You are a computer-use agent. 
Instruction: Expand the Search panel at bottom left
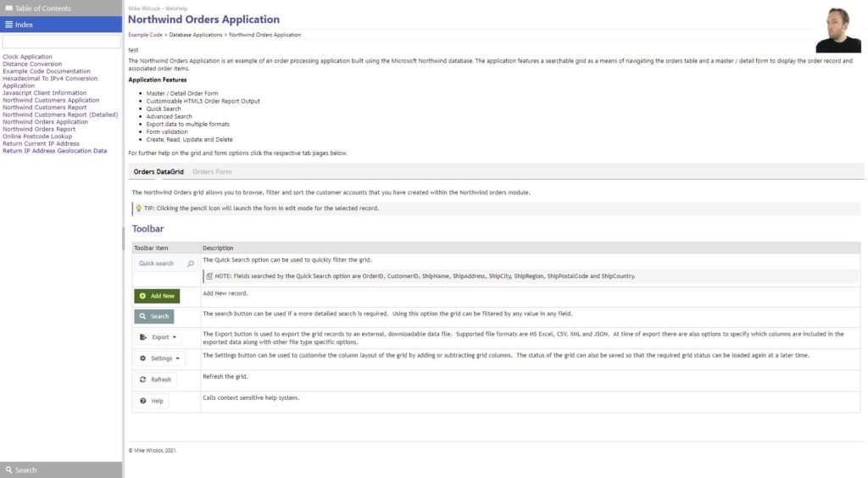coord(61,470)
